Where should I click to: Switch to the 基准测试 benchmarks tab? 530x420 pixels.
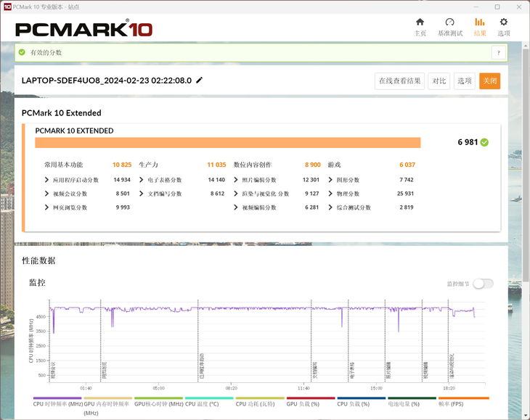click(x=450, y=27)
